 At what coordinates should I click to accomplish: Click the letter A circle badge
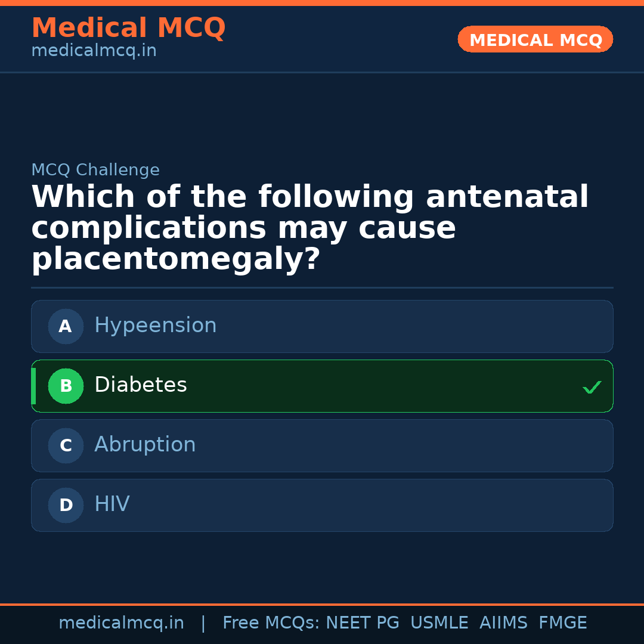point(66,326)
